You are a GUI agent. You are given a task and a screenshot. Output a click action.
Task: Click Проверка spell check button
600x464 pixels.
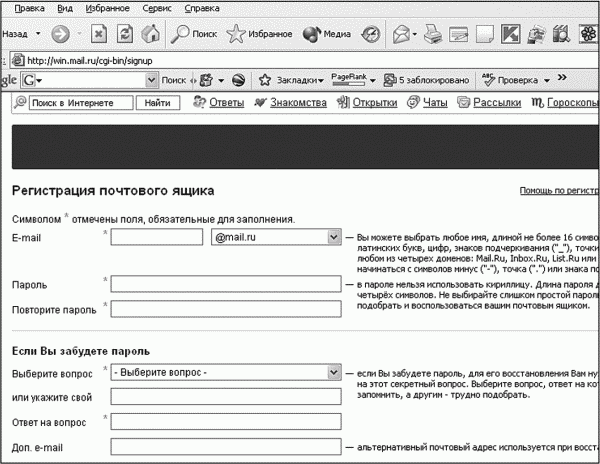pos(510,80)
